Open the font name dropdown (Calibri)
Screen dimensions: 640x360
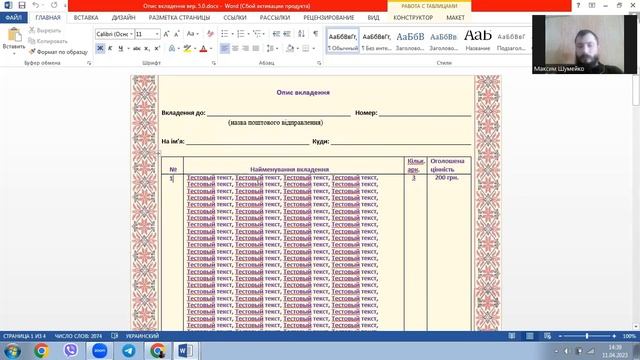[131, 34]
